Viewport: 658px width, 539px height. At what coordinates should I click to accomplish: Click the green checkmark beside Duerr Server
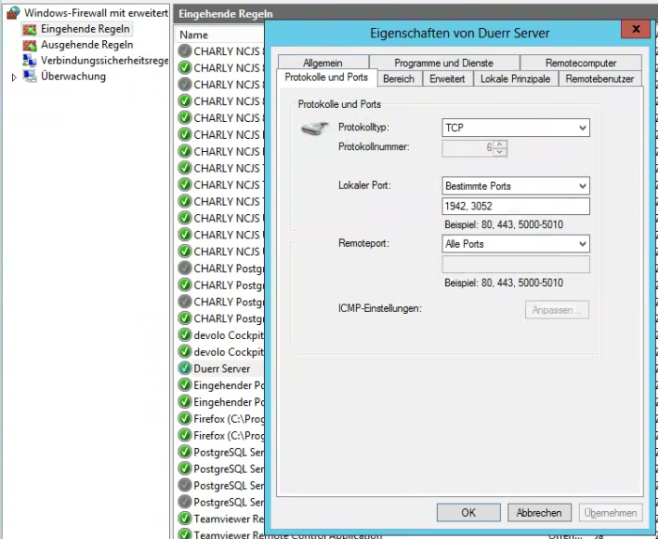pos(184,368)
